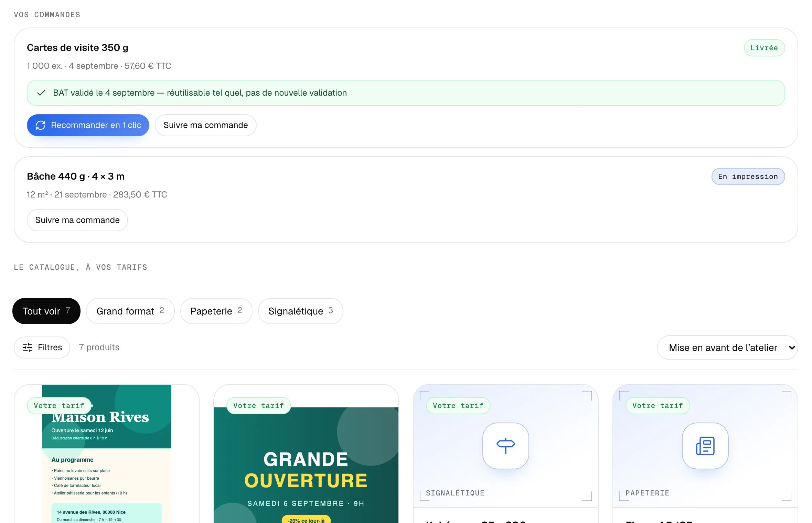
Task: Click Votre tarif badge on Grande Ouverture card
Action: [x=258, y=406]
